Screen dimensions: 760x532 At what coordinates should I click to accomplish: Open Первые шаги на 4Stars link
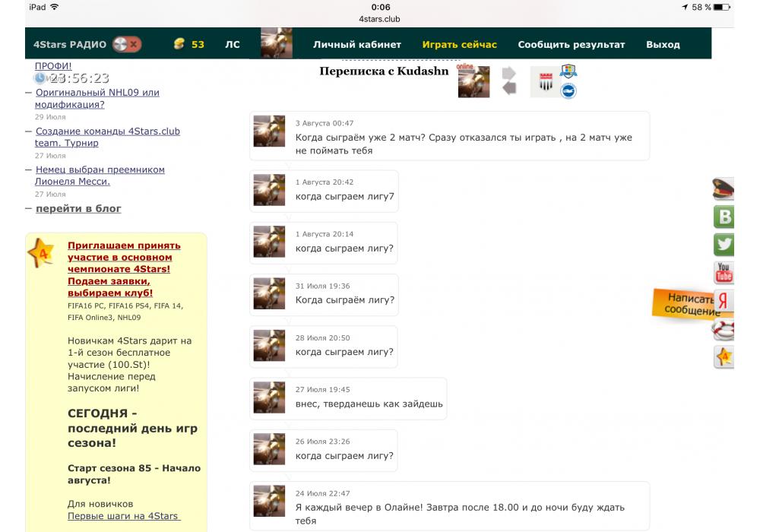click(x=124, y=516)
